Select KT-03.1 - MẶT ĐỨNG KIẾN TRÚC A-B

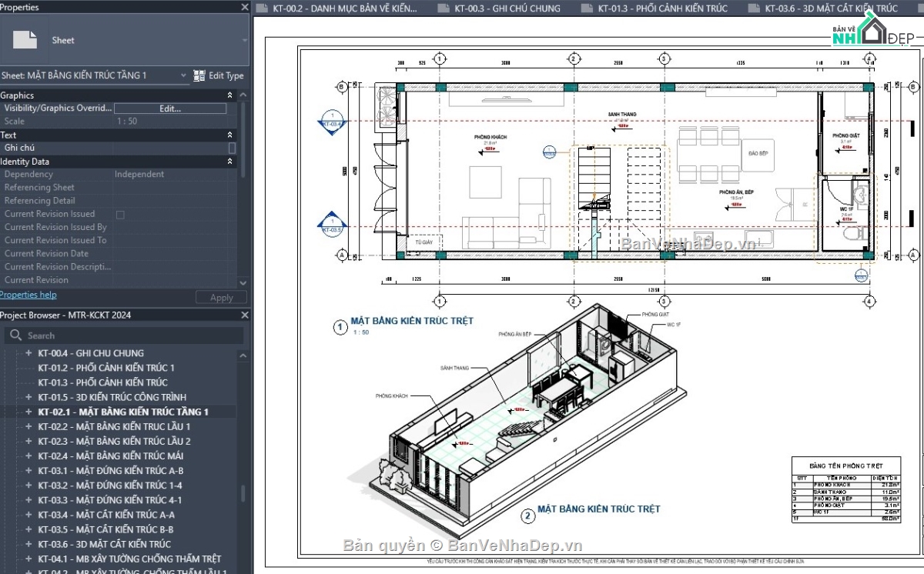click(x=110, y=471)
